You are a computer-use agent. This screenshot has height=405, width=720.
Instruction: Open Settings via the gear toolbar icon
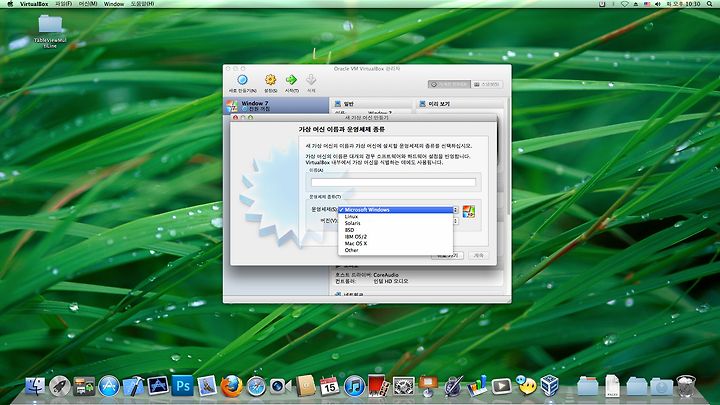tap(270, 80)
